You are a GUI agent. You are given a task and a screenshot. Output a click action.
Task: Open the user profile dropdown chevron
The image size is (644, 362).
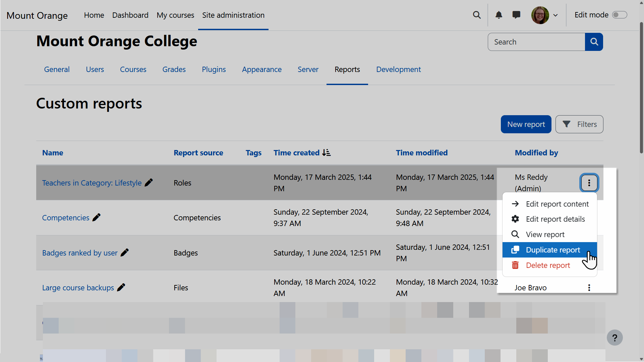point(556,15)
